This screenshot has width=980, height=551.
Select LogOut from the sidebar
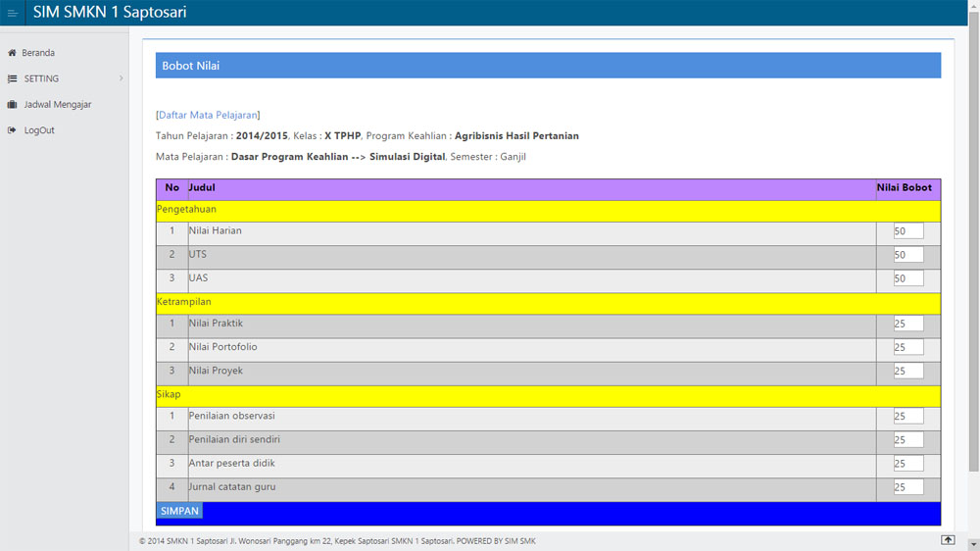pos(39,130)
